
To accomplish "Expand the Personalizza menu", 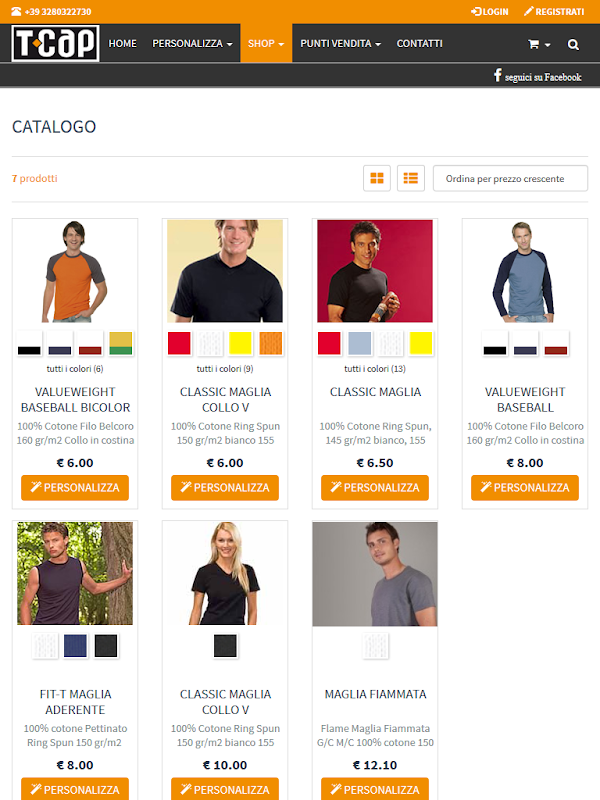I will pyautogui.click(x=192, y=43).
